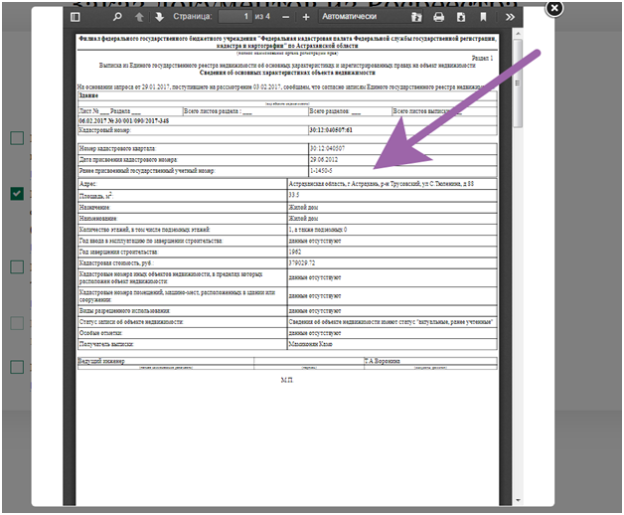Image resolution: width=624 pixels, height=515 pixels.
Task: Zoom out with the minus button
Action: click(287, 17)
